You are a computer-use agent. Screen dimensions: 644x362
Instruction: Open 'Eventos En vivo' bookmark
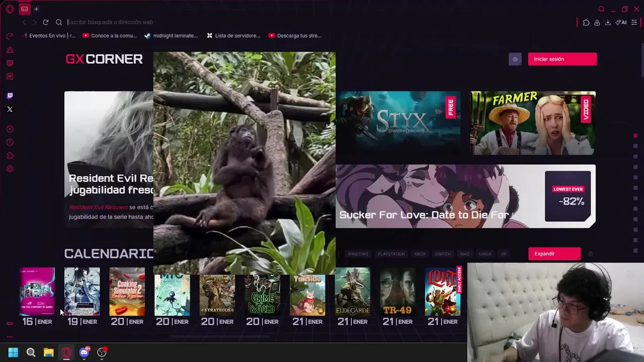click(x=48, y=36)
